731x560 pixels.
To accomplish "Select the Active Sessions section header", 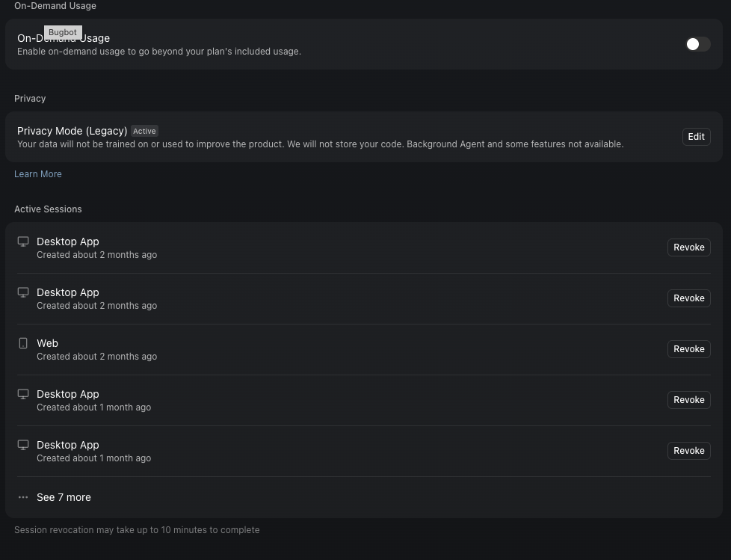I will click(48, 209).
